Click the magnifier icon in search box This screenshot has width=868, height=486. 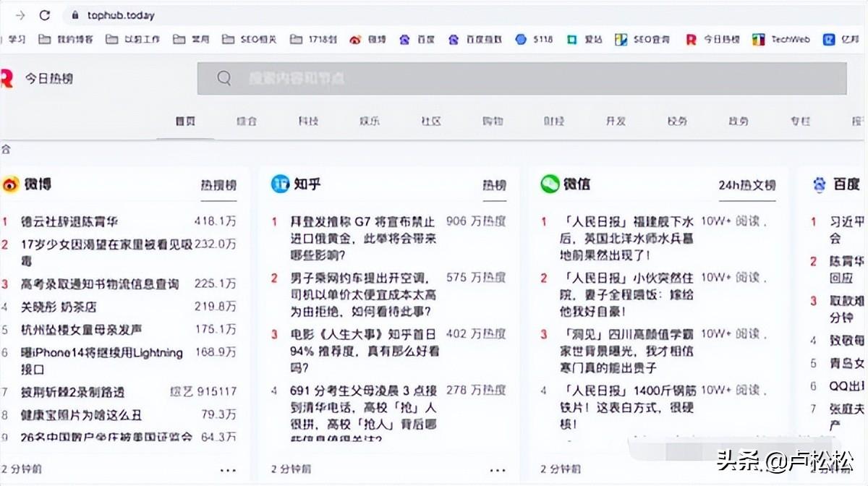coord(224,78)
